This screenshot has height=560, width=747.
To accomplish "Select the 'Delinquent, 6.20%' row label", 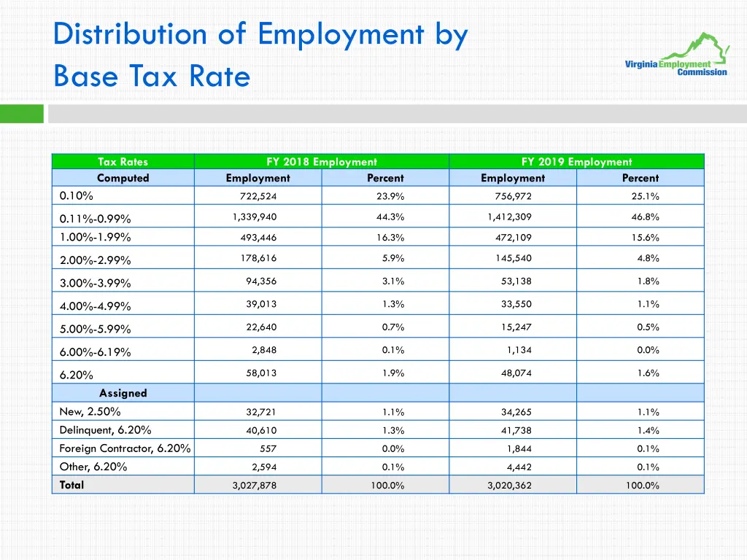I will (x=105, y=430).
